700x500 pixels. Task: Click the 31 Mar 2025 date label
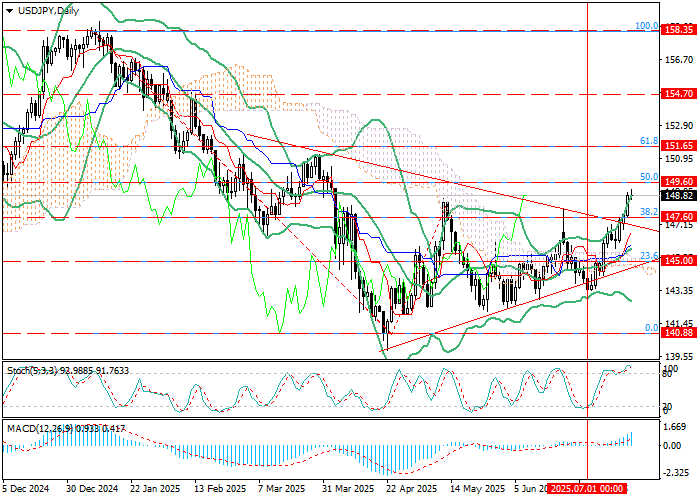point(348,489)
